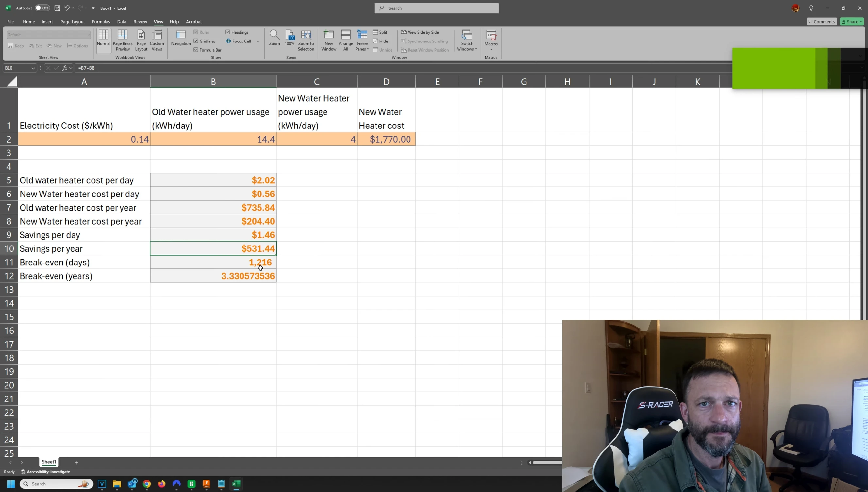Select the $735.84 cell
Screen dimensions: 868x492
[213, 208]
